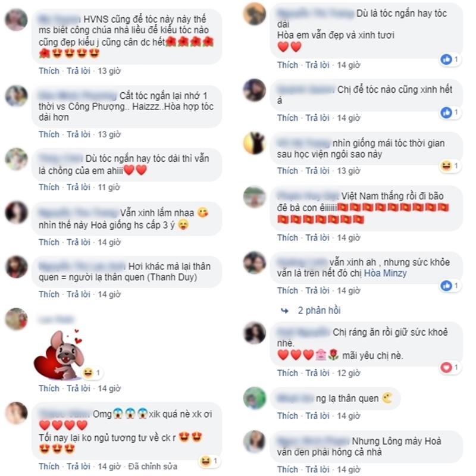Expand the '2 phản hồi' replies
The height and width of the screenshot is (476, 476).
(x=319, y=310)
